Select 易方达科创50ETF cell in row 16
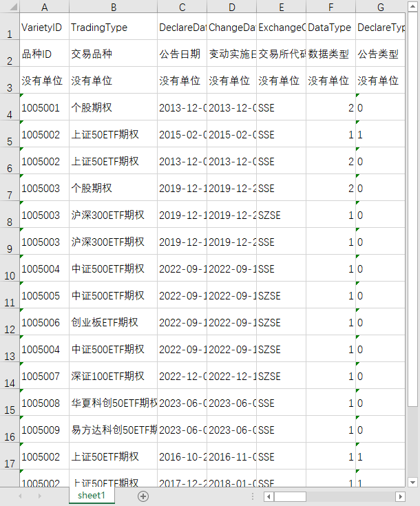This screenshot has height=506, width=420. [114, 429]
